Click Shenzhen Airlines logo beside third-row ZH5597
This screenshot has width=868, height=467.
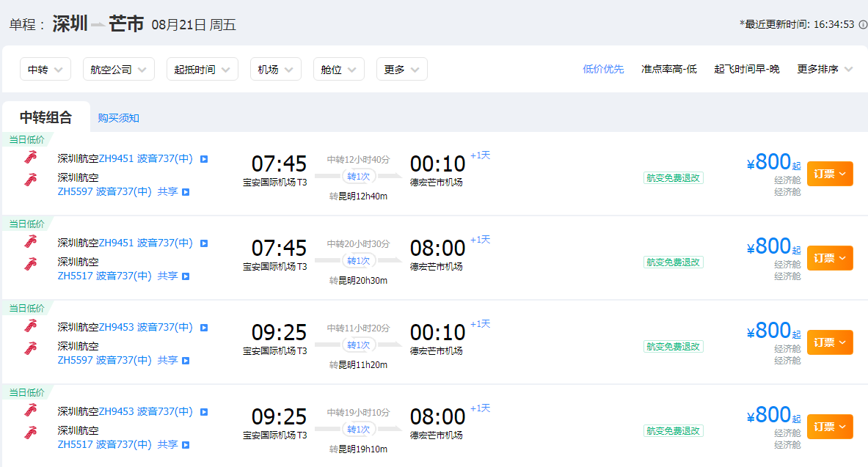point(30,348)
